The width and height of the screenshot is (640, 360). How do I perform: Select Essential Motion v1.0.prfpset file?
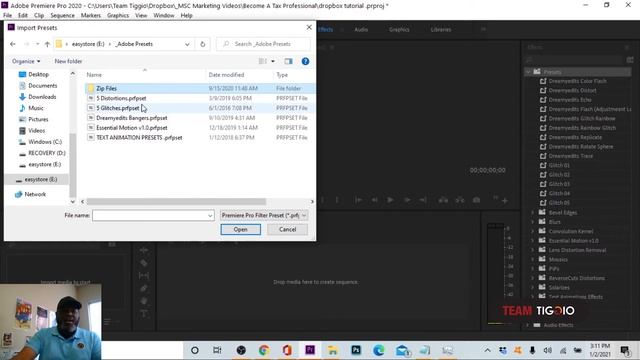click(x=132, y=128)
